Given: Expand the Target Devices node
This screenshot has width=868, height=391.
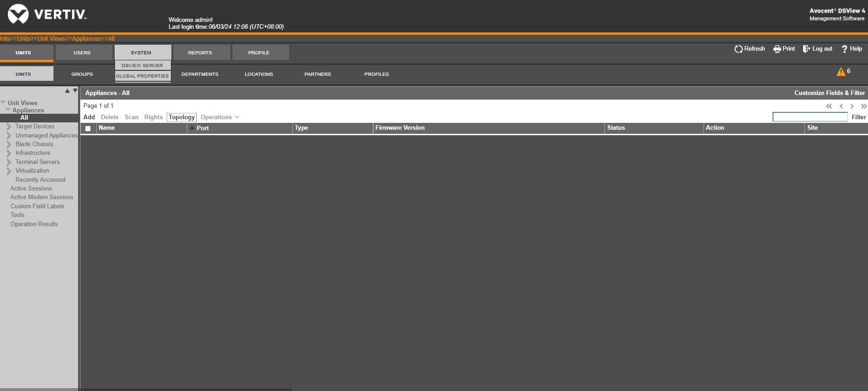Looking at the screenshot, I should pos(9,127).
